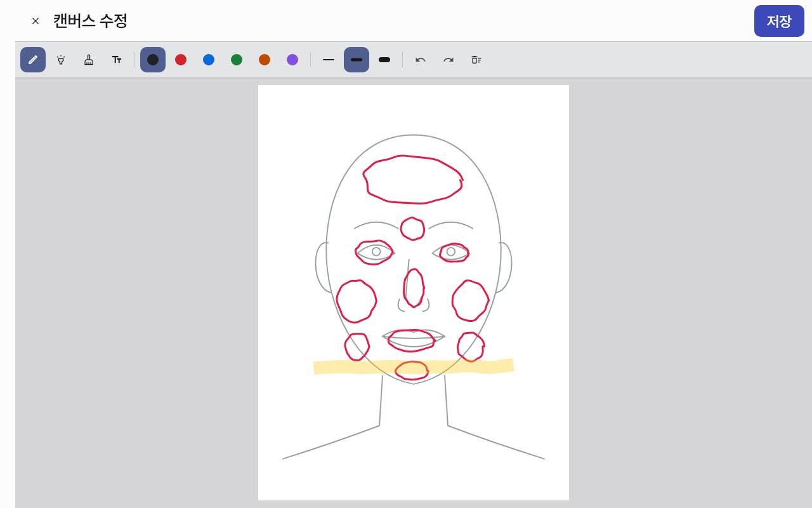Pick the blue color swatch
This screenshot has width=812, height=508.
click(209, 60)
